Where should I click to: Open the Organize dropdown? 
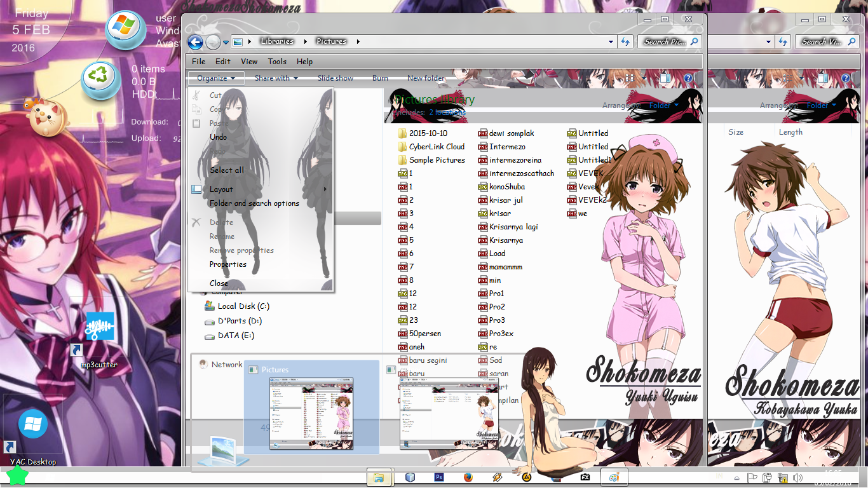[x=216, y=78]
